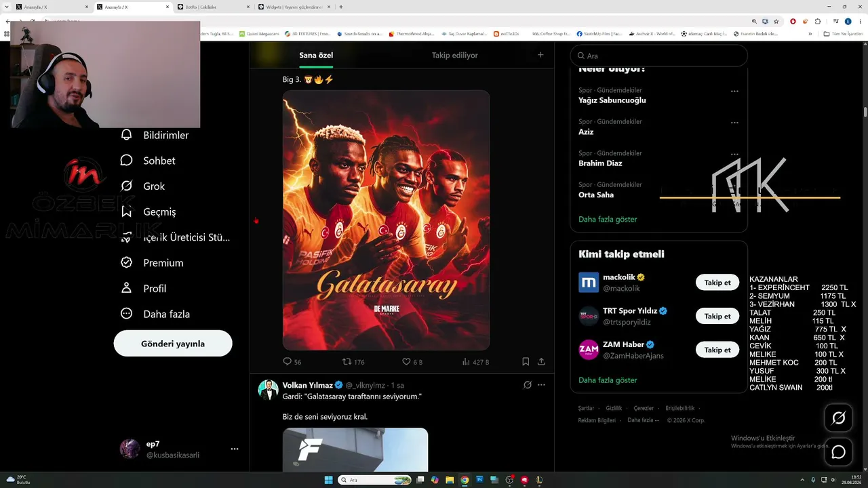Open more options for Aziz trend

[x=734, y=123]
